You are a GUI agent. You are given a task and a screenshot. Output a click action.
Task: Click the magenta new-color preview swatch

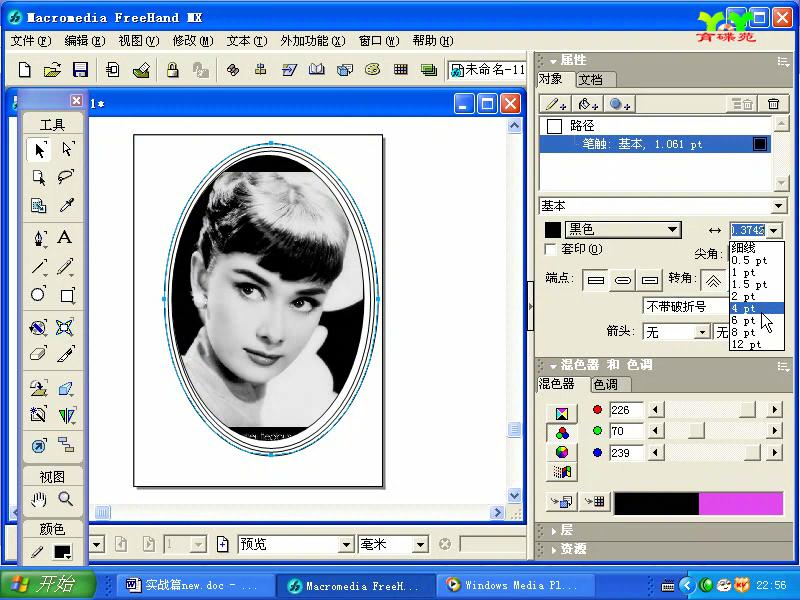point(740,503)
